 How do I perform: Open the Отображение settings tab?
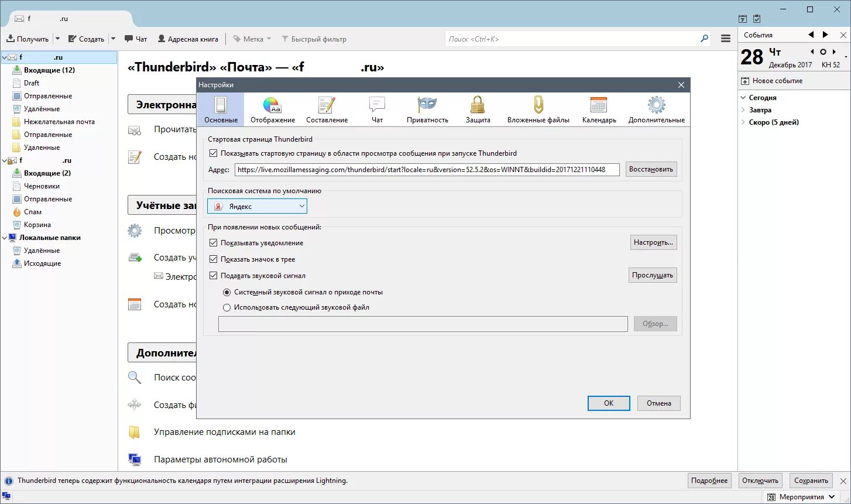pos(273,109)
